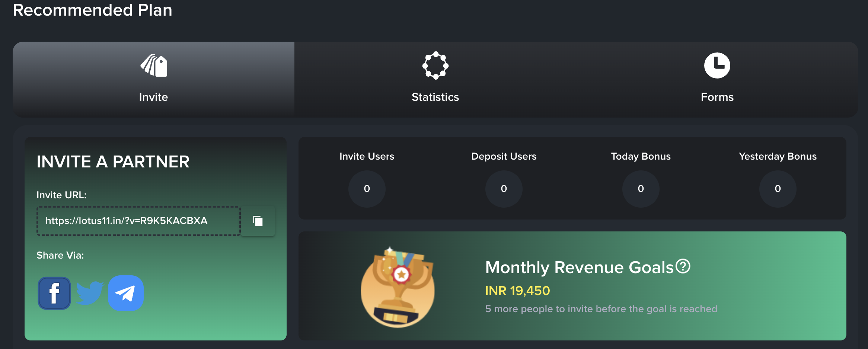The height and width of the screenshot is (349, 868).
Task: Click the Yesterday Bonus value circle
Action: (x=778, y=189)
